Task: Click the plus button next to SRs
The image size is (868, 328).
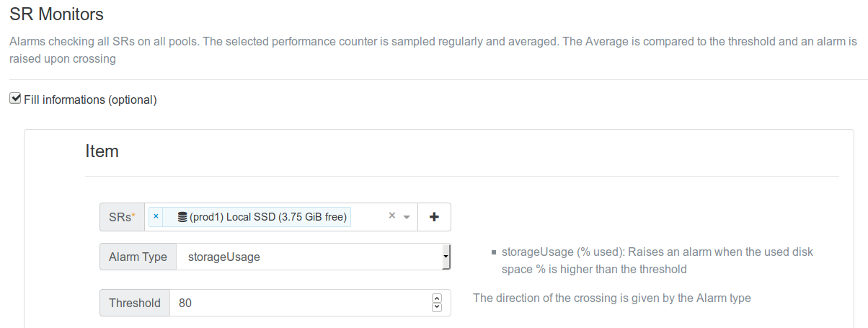Action: [x=435, y=217]
